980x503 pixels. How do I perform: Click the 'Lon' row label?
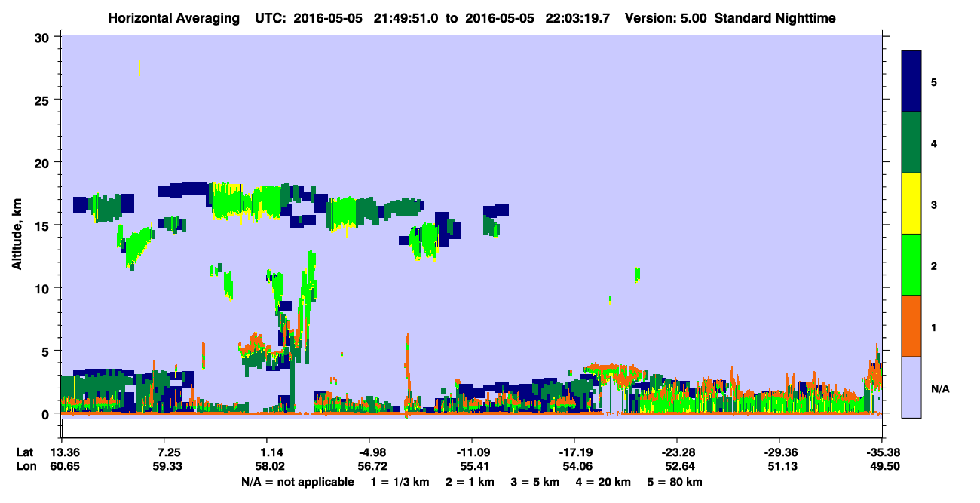point(25,466)
